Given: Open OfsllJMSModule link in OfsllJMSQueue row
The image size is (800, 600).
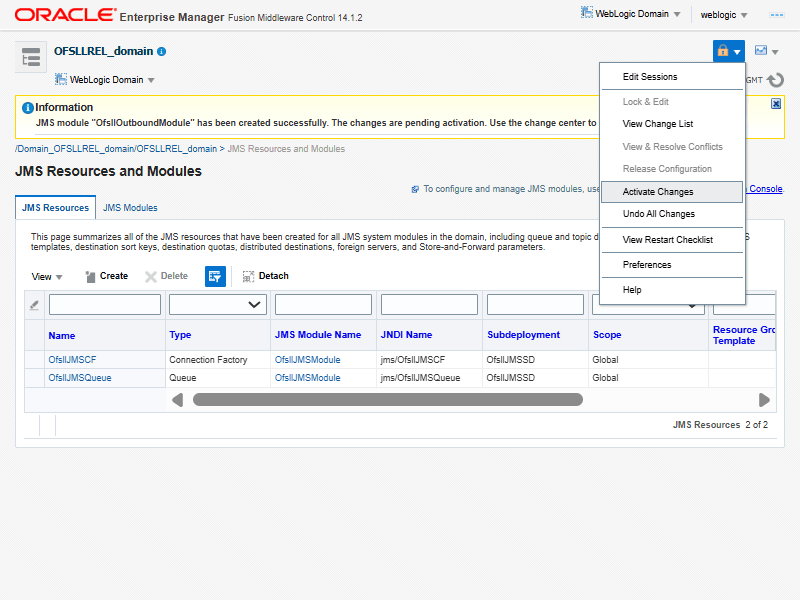Looking at the screenshot, I should click(308, 378).
